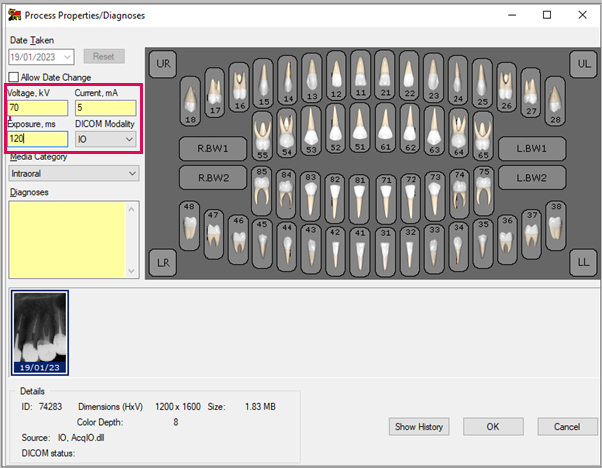Select tooth 23 in the chart

tap(433, 77)
